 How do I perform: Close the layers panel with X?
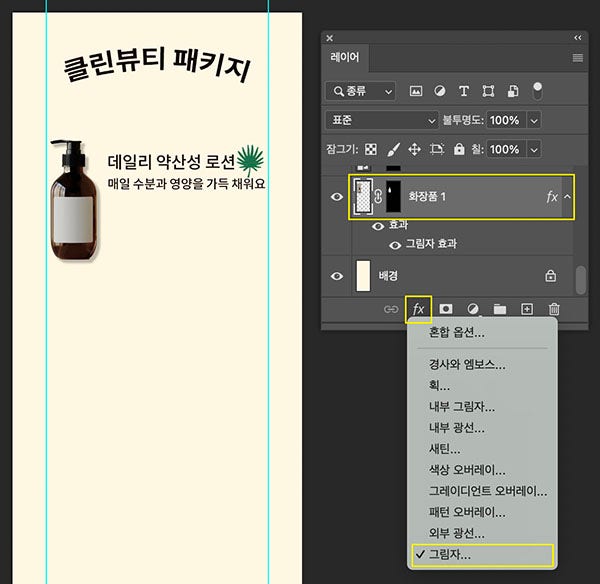(329, 38)
